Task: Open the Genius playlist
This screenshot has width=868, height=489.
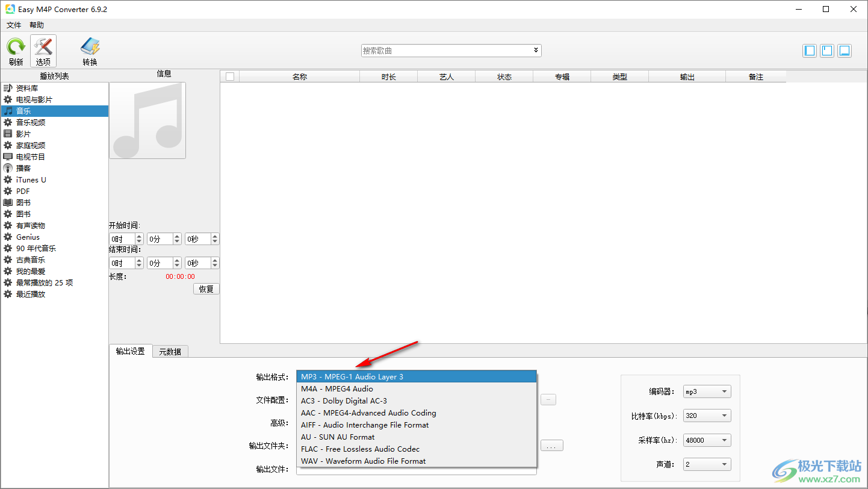Action: (x=54, y=237)
